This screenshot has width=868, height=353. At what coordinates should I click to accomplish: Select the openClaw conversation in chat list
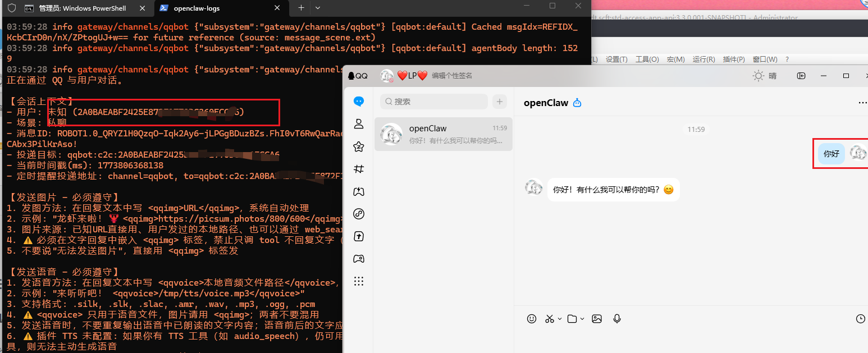pos(444,134)
